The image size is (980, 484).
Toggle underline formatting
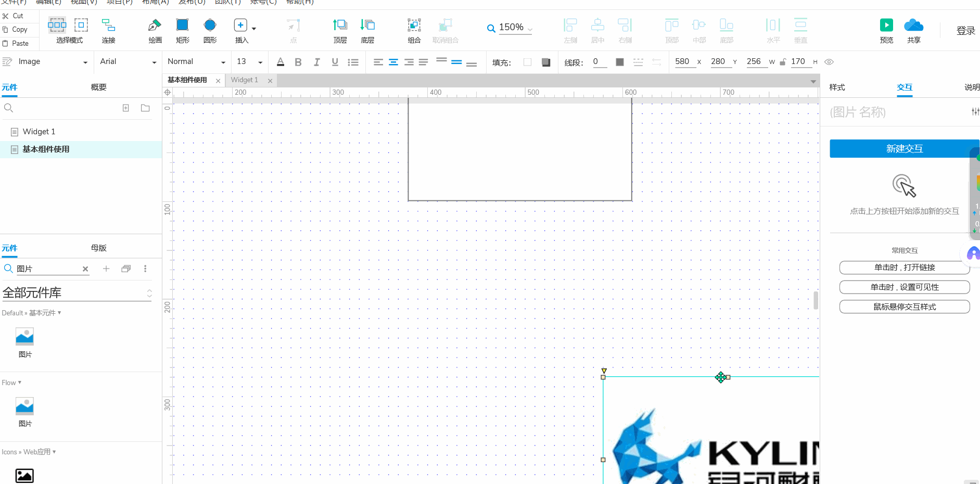point(335,62)
